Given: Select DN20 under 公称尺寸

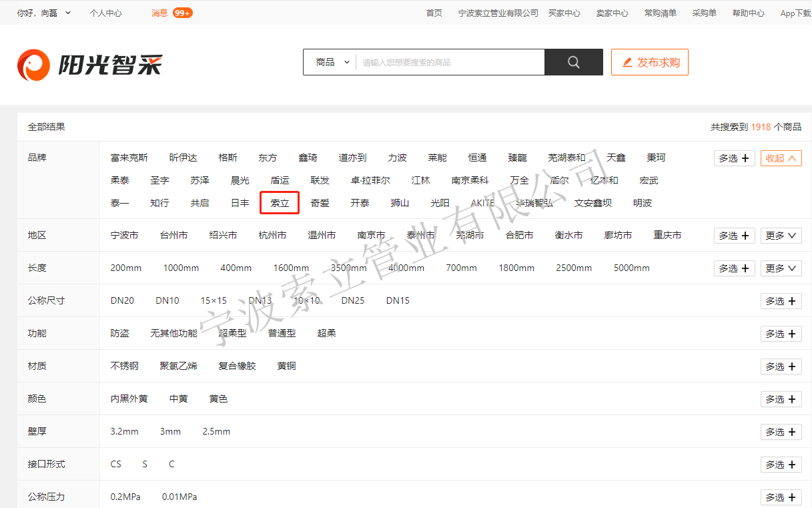Looking at the screenshot, I should coord(122,300).
